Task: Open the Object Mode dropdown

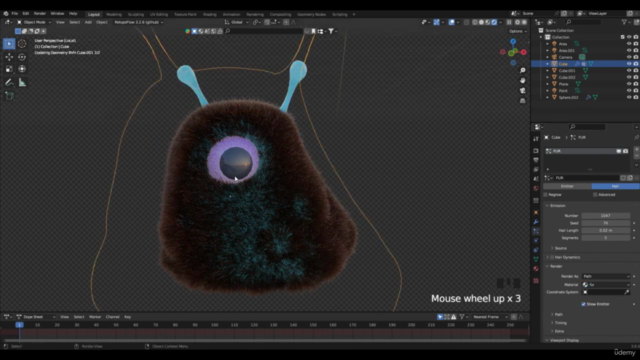Action: click(x=34, y=22)
